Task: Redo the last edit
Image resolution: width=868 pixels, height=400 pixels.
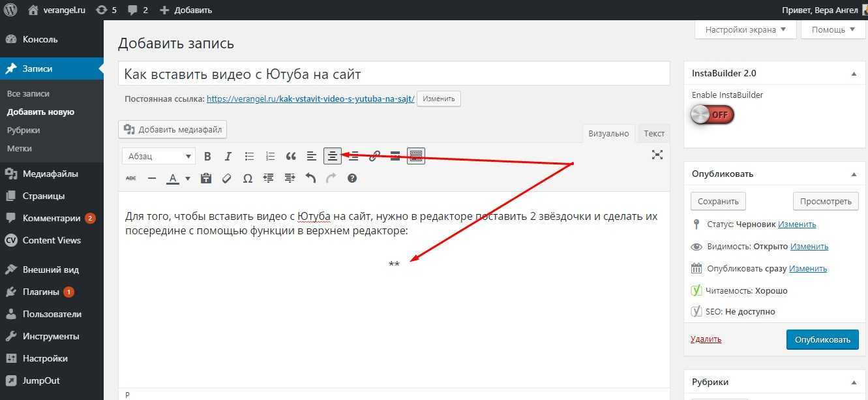Action: pyautogui.click(x=331, y=178)
